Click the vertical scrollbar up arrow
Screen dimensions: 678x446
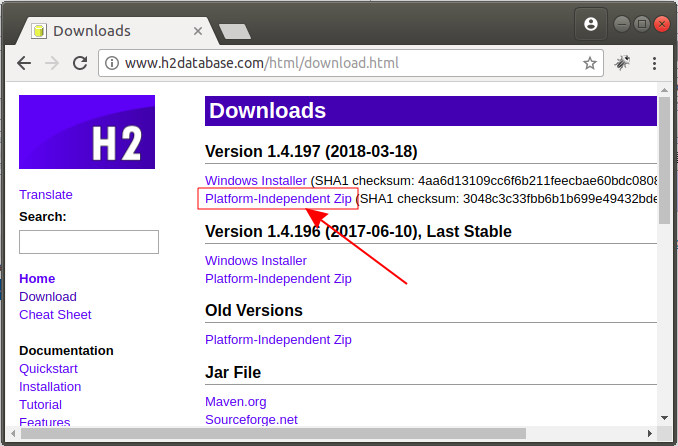[664, 90]
